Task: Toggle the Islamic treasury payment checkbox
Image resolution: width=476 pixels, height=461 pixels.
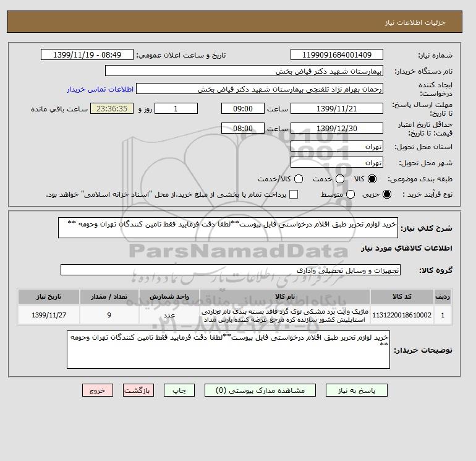Action: [x=294, y=194]
